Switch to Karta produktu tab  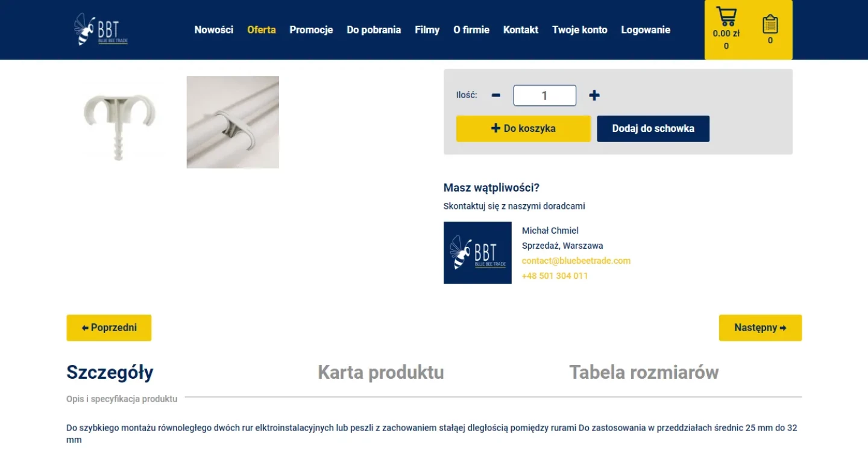click(x=381, y=372)
